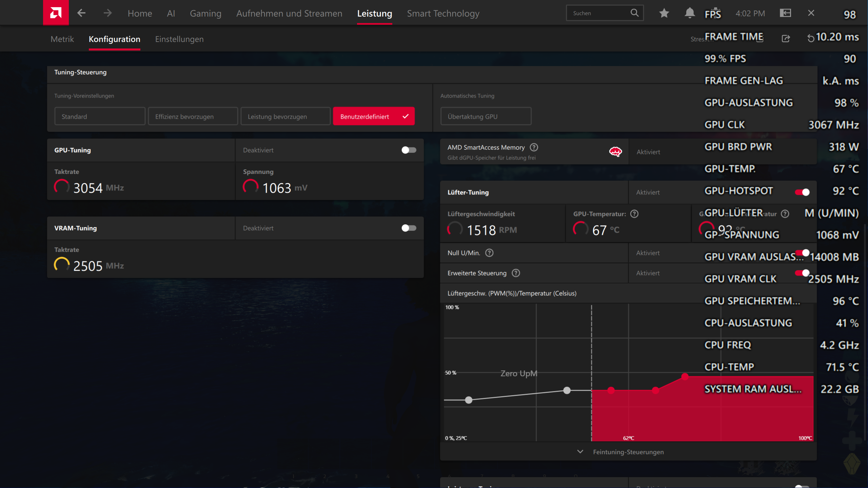Image resolution: width=868 pixels, height=488 pixels.
Task: Expand the Feintuning-Steuerungen section
Action: pos(580,452)
